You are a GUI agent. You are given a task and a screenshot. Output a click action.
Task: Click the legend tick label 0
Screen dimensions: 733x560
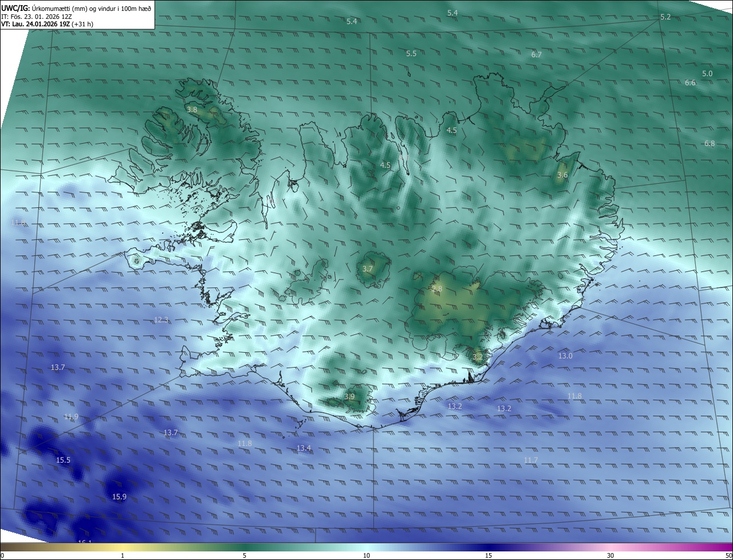coord(2,555)
